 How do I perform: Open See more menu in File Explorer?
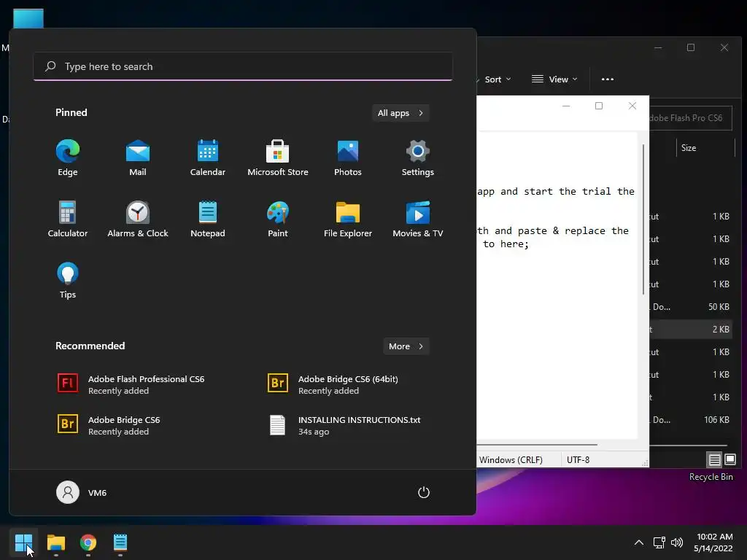(608, 79)
